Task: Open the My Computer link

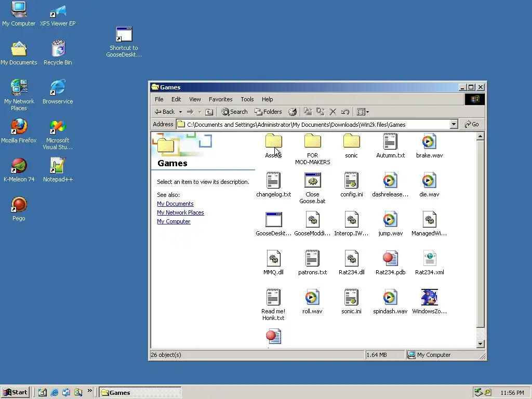Action: tap(174, 221)
